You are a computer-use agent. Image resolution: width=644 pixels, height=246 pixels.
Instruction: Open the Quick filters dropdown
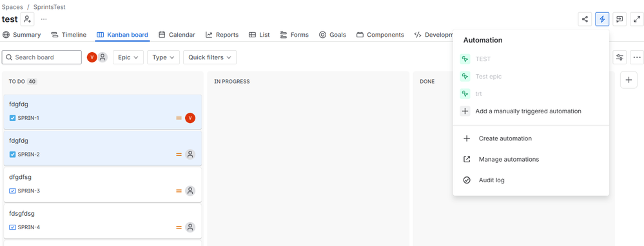[x=210, y=57]
